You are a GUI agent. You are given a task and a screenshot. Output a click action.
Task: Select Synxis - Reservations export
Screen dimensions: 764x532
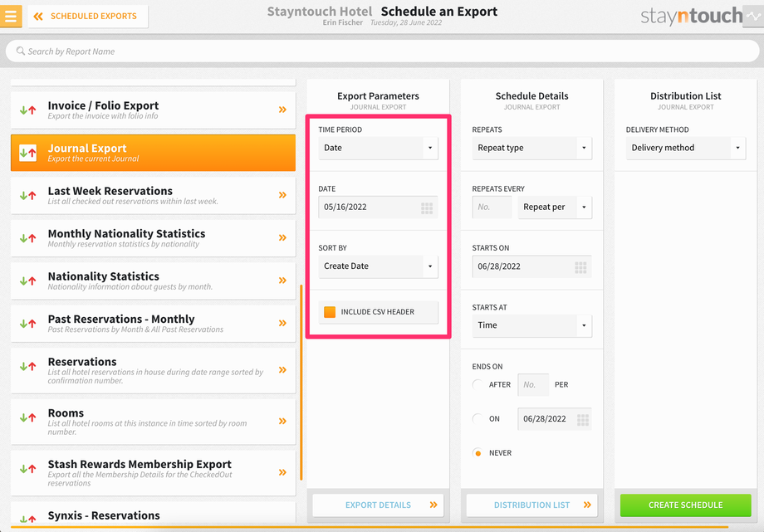pyautogui.click(x=153, y=514)
